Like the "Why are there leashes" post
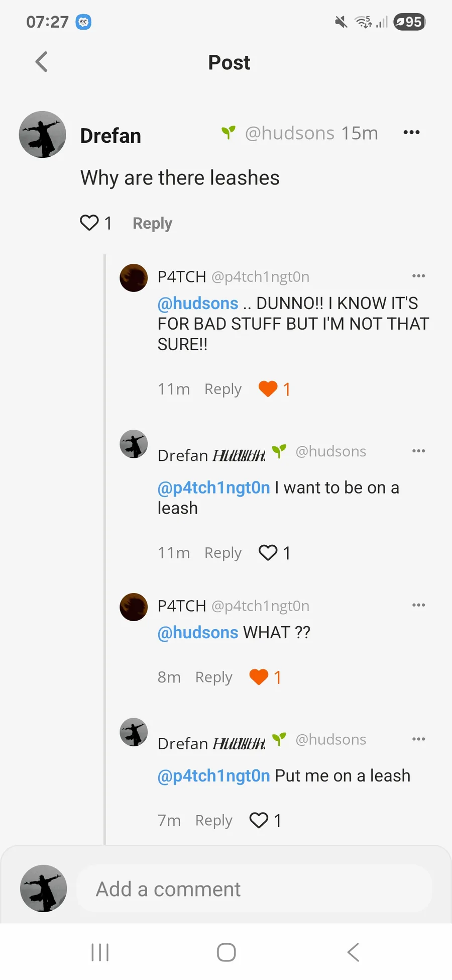This screenshot has height=980, width=452. point(89,223)
